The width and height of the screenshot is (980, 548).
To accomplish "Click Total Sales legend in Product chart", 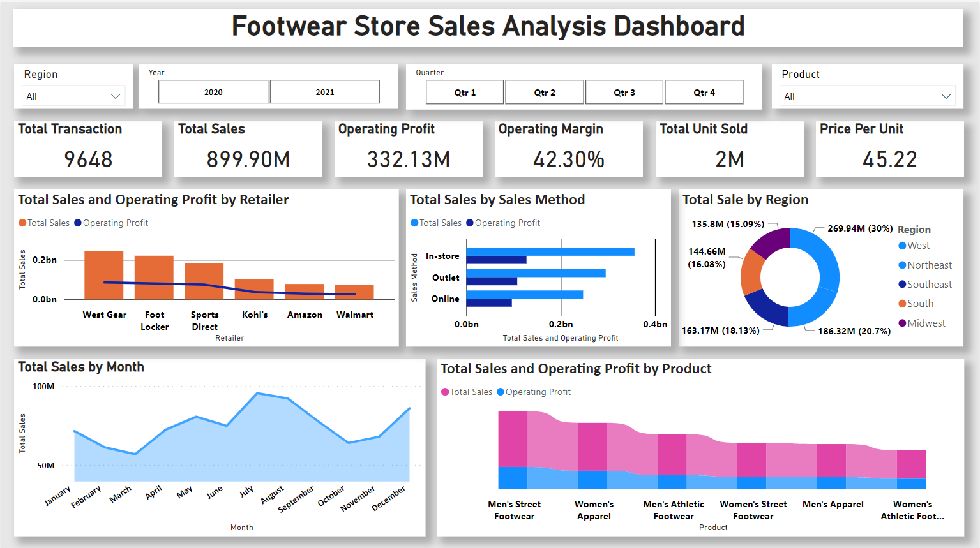I will coord(467,392).
